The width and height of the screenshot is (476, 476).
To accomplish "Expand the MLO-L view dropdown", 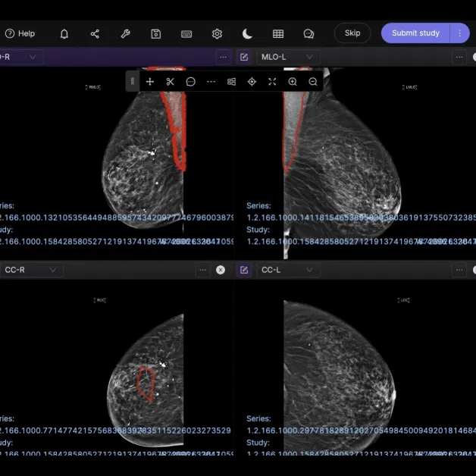I will tap(310, 57).
